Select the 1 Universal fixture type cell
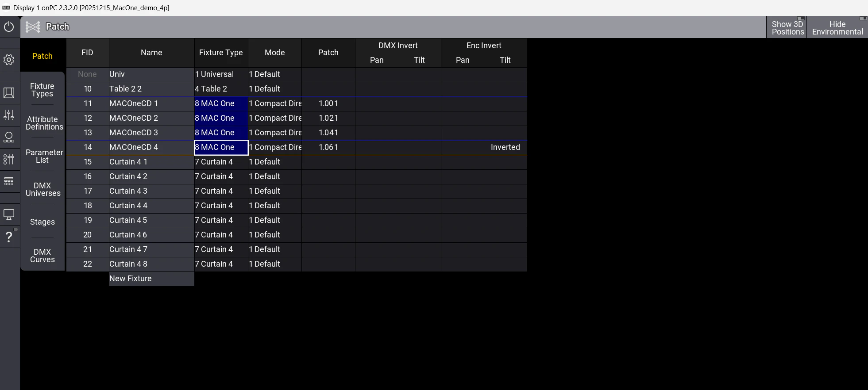 [221, 74]
